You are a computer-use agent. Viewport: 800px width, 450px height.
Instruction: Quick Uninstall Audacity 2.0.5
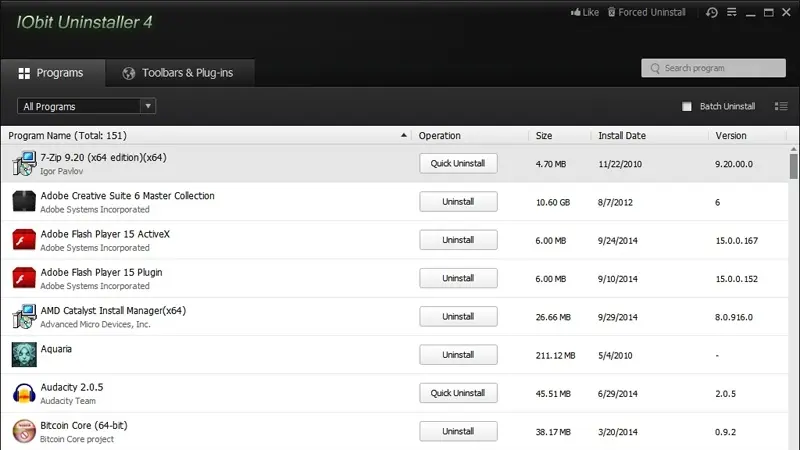tap(458, 393)
